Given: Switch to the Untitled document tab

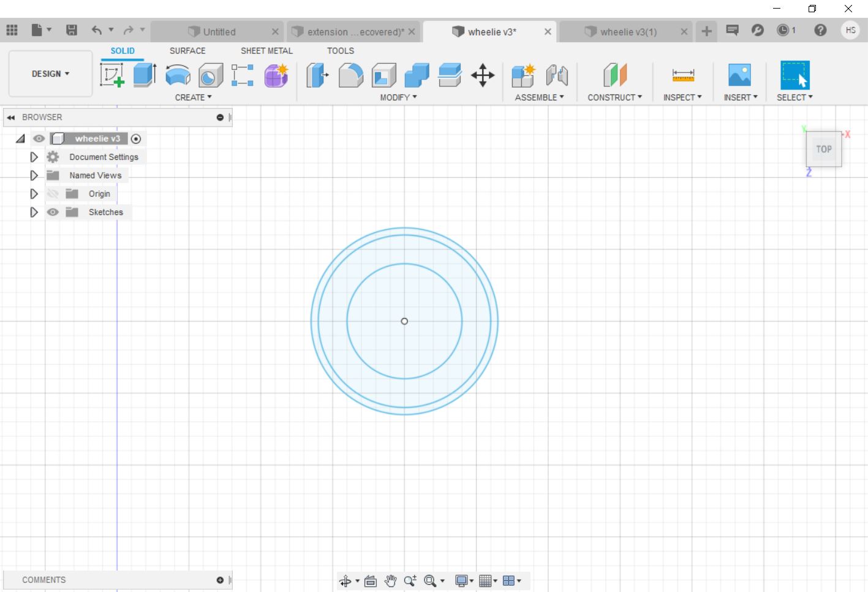Looking at the screenshot, I should coord(216,32).
